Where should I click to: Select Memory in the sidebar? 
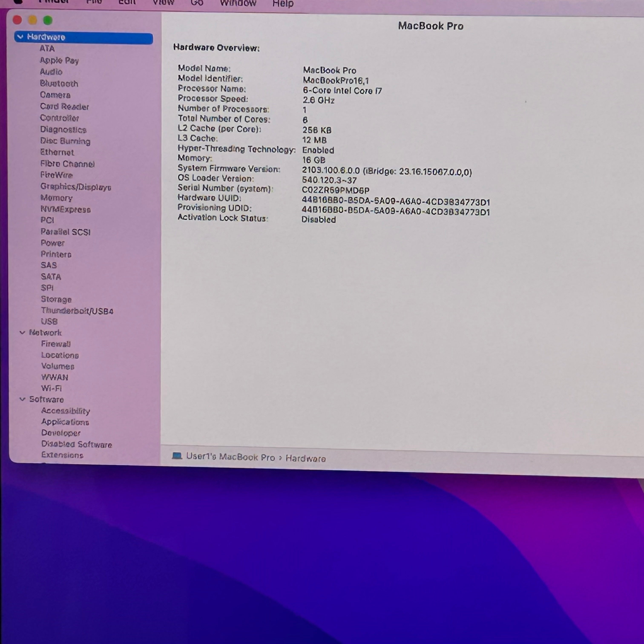point(56,198)
